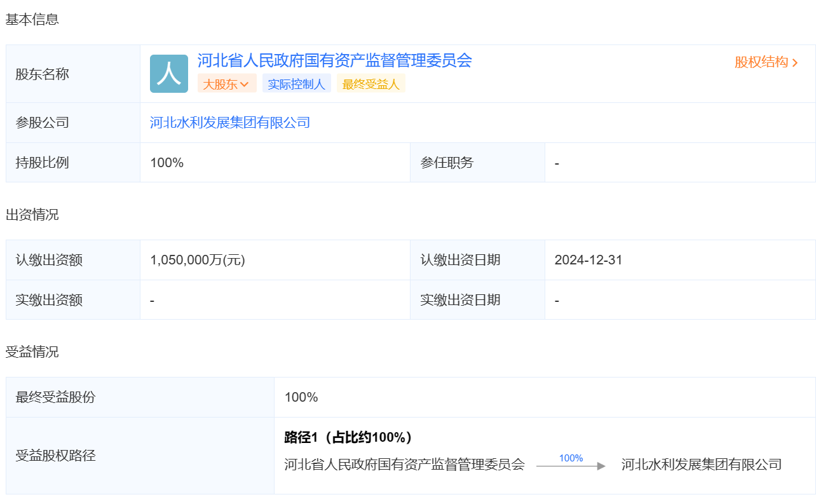
Task: Click the 持股比例 100% value cell
Action: (167, 163)
